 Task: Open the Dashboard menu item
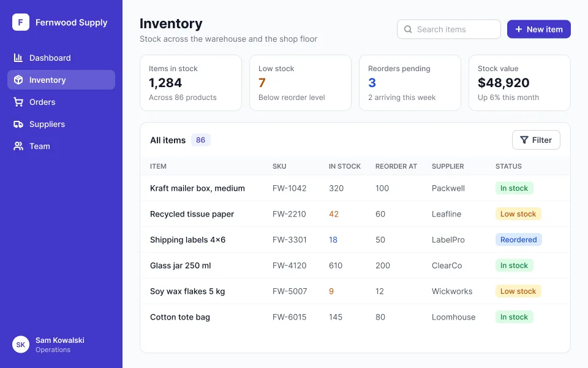click(x=61, y=58)
